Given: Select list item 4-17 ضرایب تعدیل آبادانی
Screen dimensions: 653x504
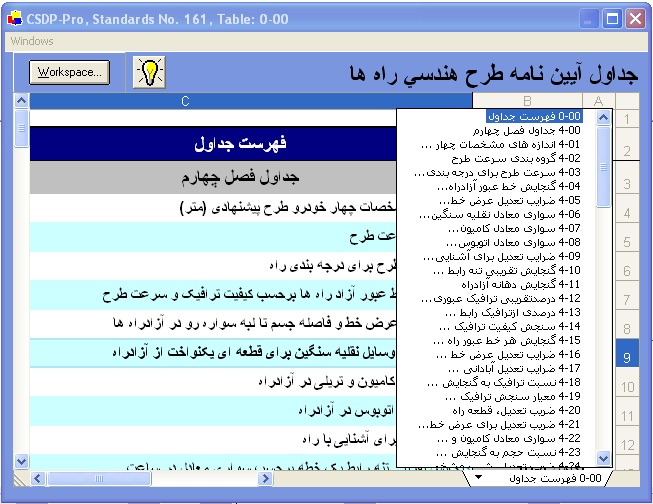Looking at the screenshot, I should click(514, 368).
